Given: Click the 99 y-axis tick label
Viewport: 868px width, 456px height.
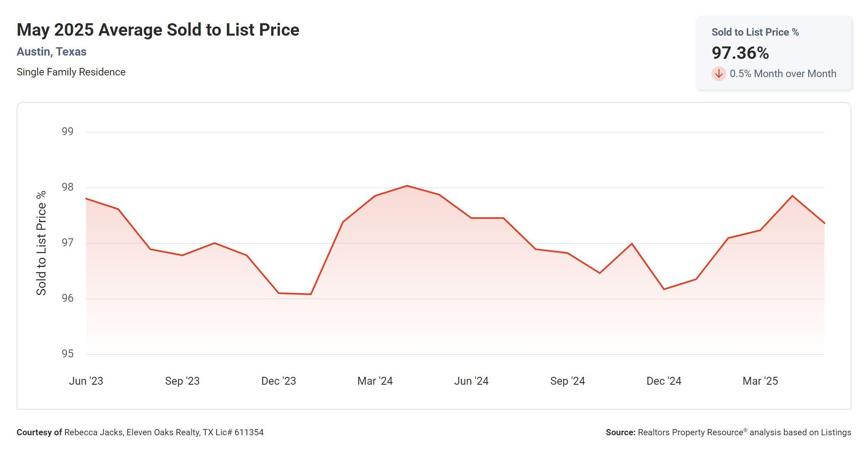Looking at the screenshot, I should (68, 131).
